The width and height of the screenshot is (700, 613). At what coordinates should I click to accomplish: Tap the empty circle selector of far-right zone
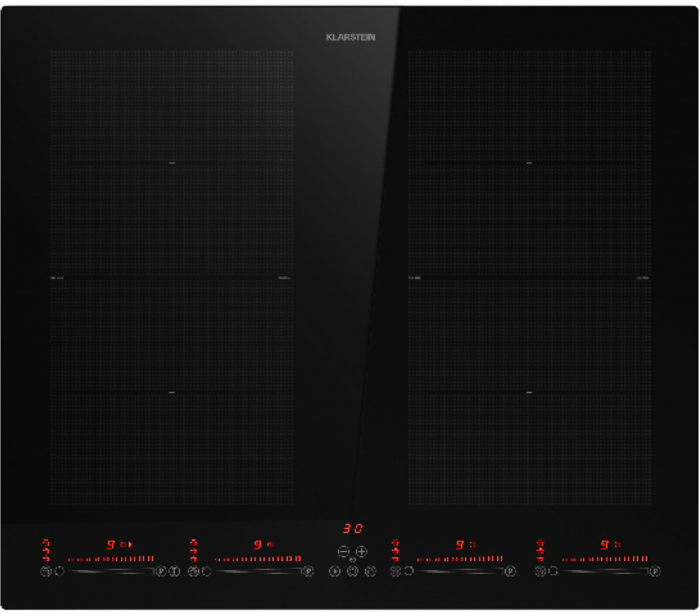point(553,571)
